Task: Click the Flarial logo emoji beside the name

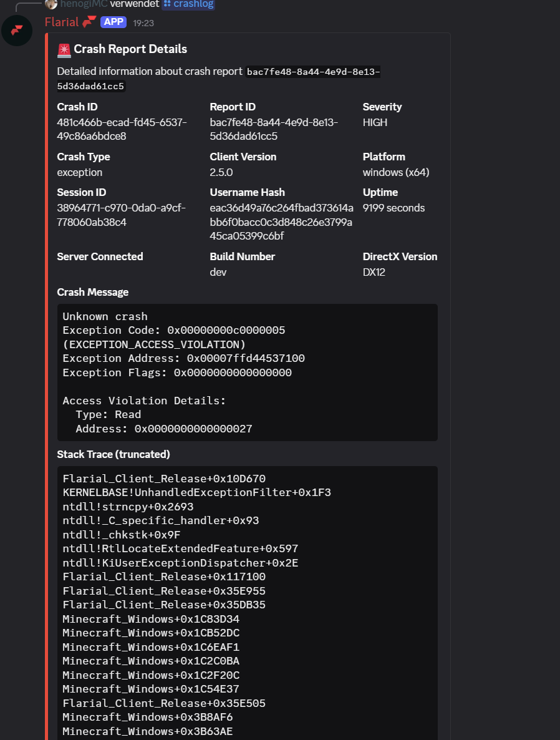Action: coord(89,22)
